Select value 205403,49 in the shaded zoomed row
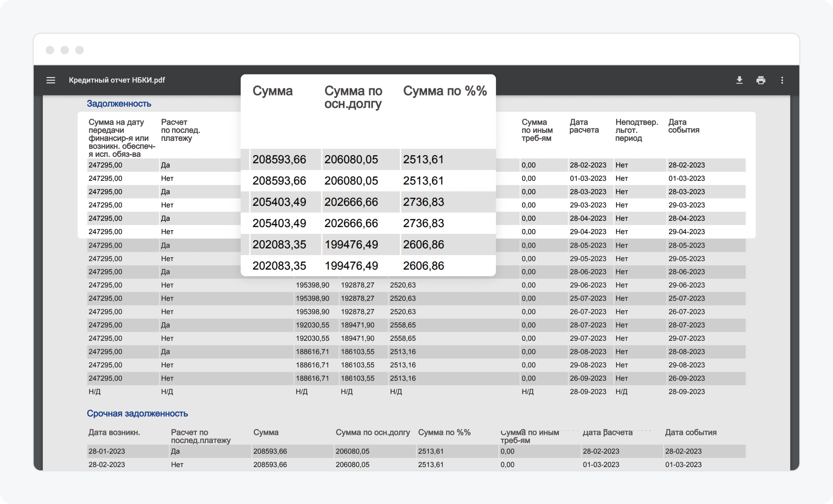The image size is (833, 504). (279, 202)
